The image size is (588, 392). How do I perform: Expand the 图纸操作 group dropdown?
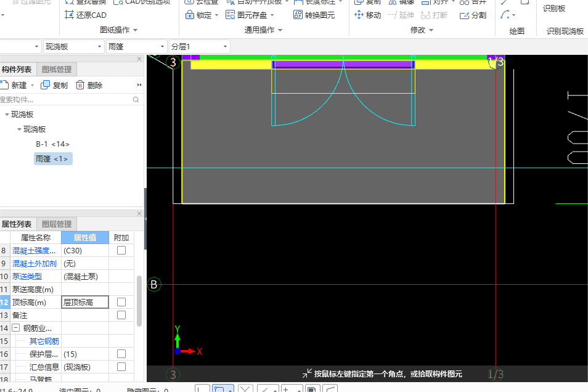(136, 30)
